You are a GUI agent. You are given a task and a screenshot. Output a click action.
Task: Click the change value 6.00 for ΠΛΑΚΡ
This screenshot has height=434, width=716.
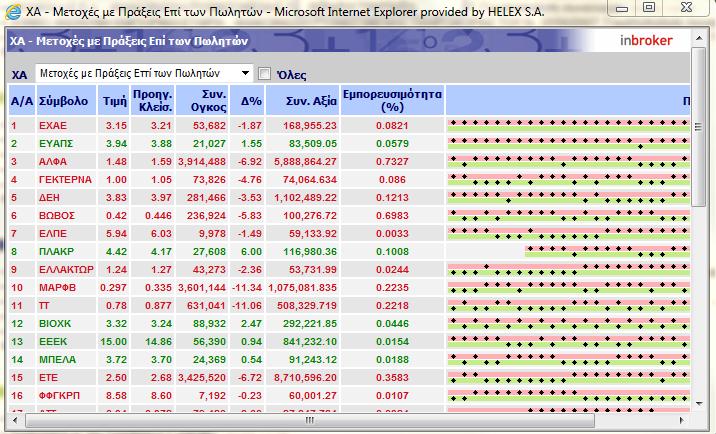(x=252, y=251)
